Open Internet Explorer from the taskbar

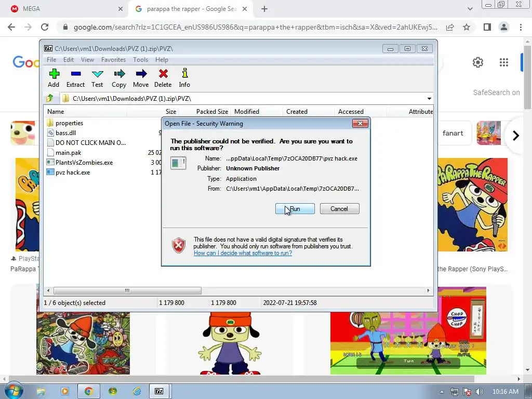137,392
